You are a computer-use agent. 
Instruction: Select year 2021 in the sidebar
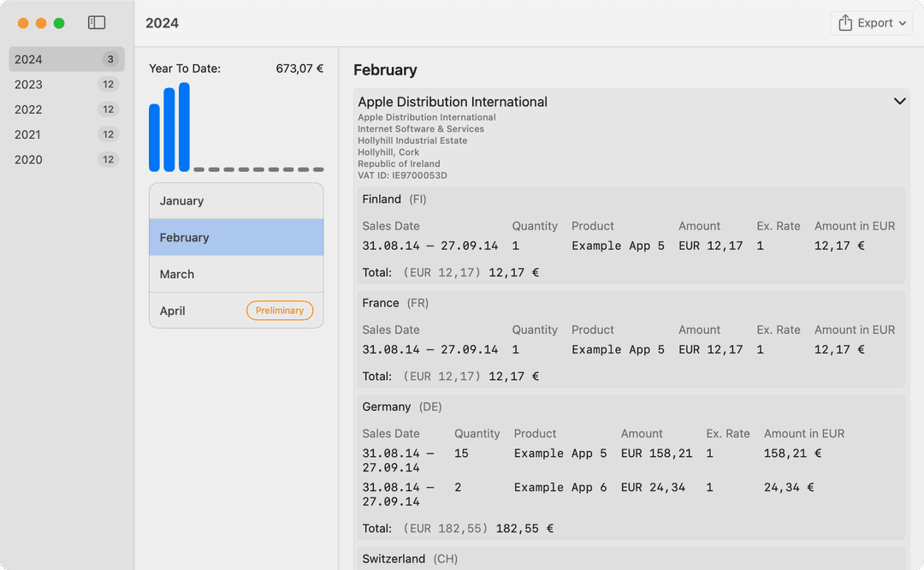pos(67,134)
